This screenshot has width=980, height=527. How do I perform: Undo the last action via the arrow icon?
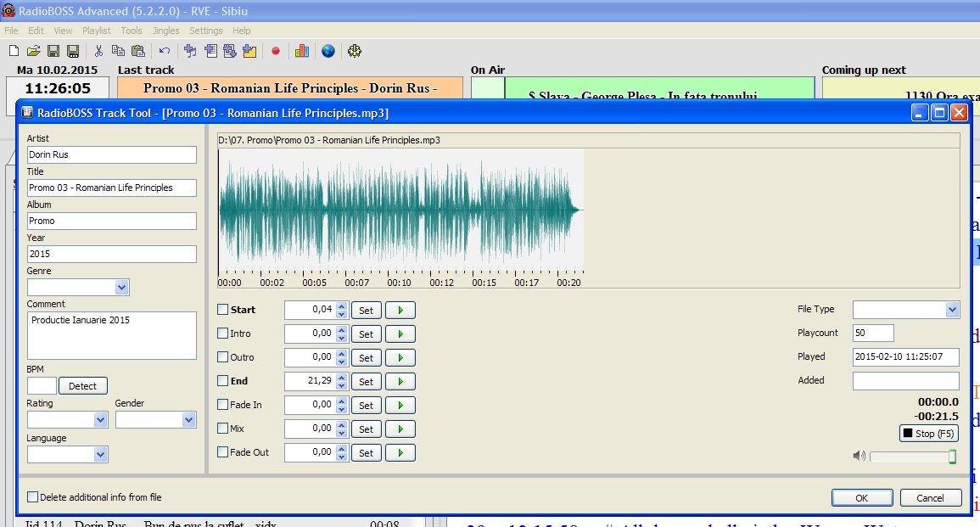[x=165, y=51]
